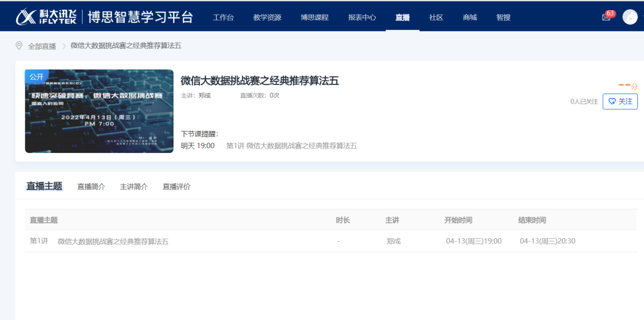Click the 关注 follow button

[x=620, y=101]
